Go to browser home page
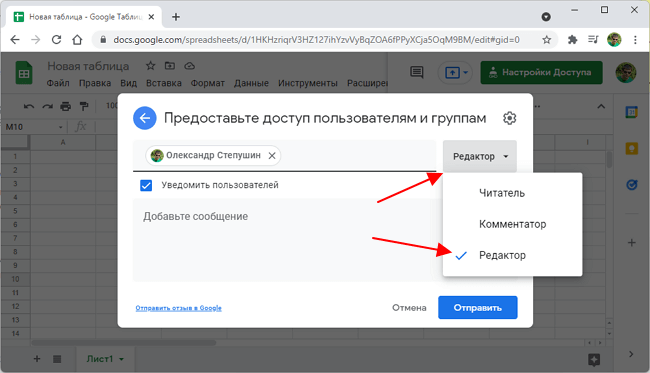650x373 pixels. (77, 40)
